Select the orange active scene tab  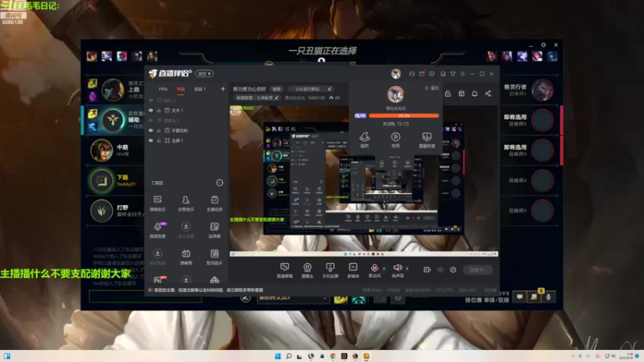tap(180, 89)
